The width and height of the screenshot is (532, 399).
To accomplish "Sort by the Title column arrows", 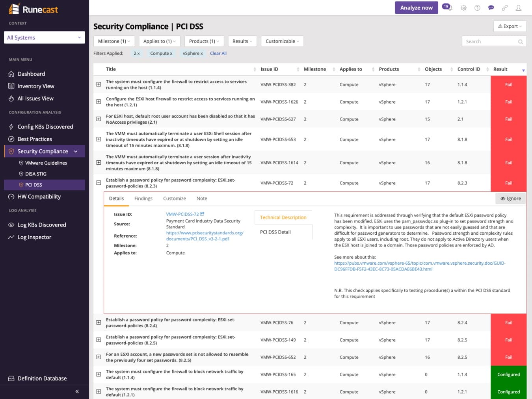I will coord(254,69).
